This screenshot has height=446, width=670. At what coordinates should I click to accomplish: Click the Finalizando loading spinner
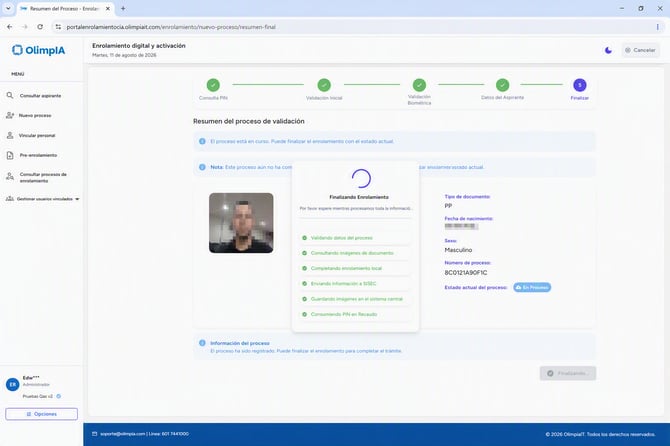tap(361, 179)
